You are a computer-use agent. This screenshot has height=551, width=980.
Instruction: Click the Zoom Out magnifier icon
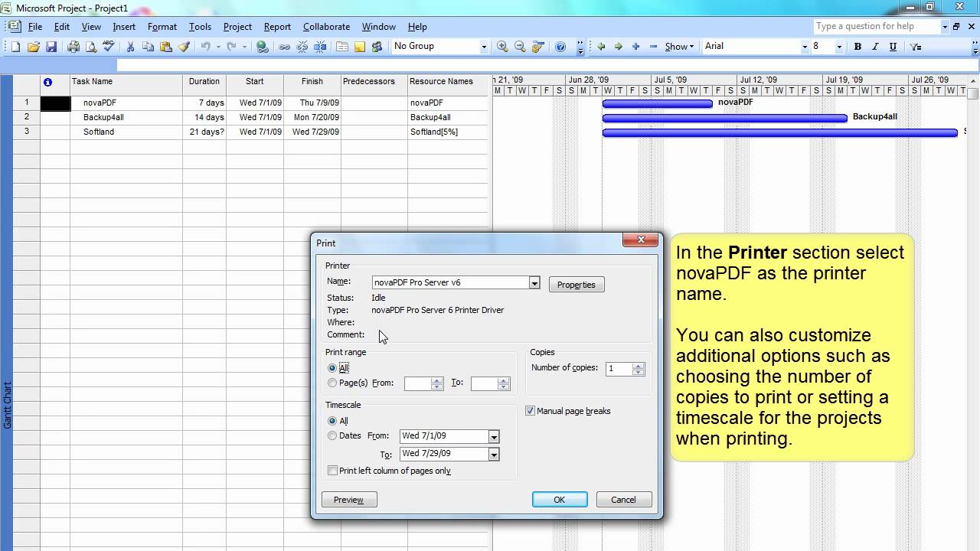pyautogui.click(x=520, y=47)
